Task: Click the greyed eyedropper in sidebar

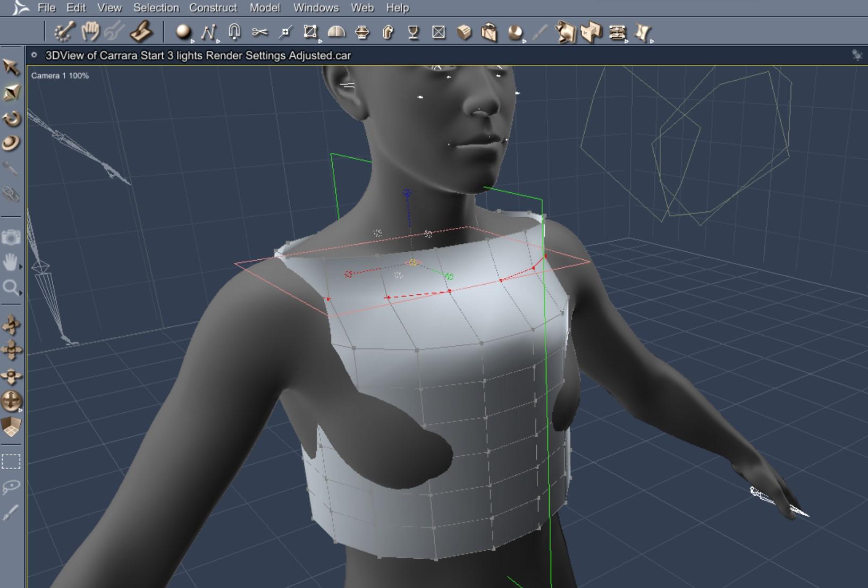Action: tap(11, 169)
